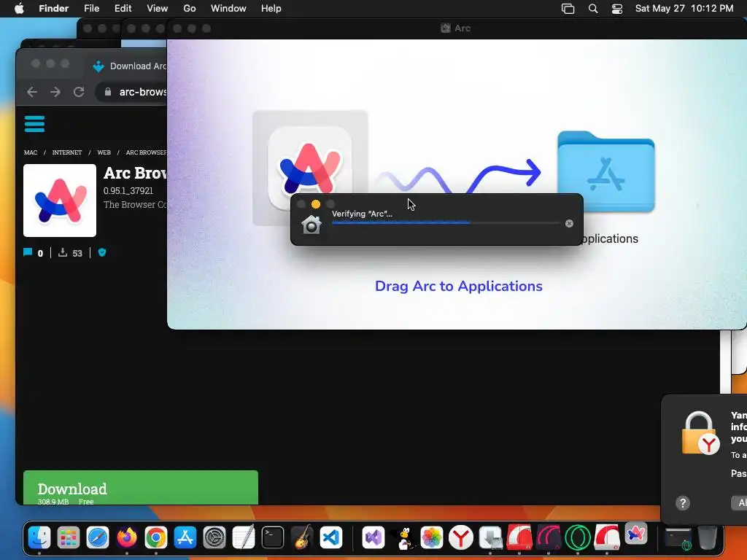Open the Go menu

(x=190, y=9)
